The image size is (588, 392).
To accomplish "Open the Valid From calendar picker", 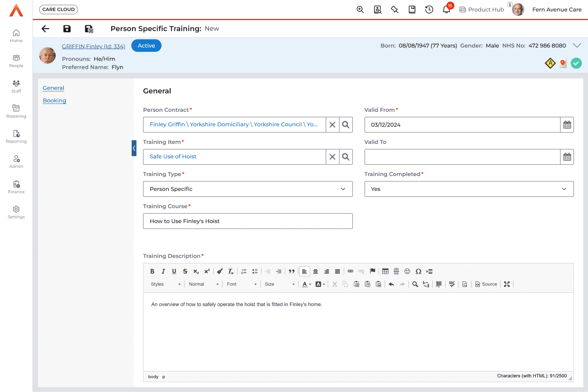I will (567, 125).
